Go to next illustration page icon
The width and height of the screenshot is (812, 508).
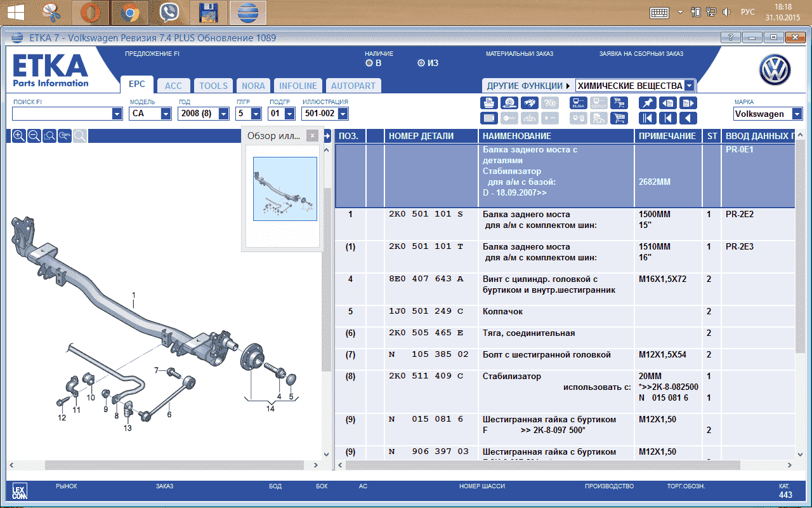tap(688, 103)
